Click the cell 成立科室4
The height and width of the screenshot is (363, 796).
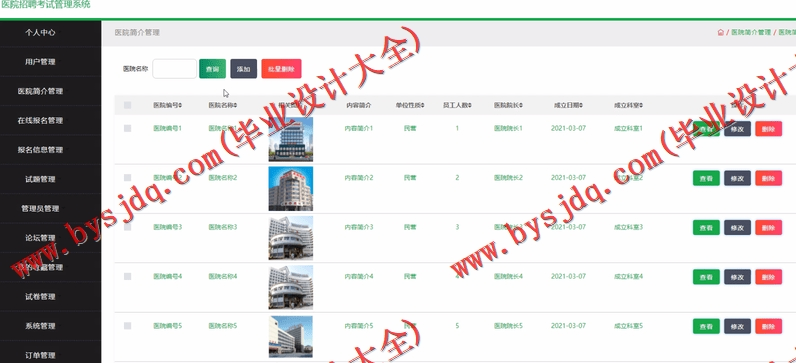click(x=628, y=276)
